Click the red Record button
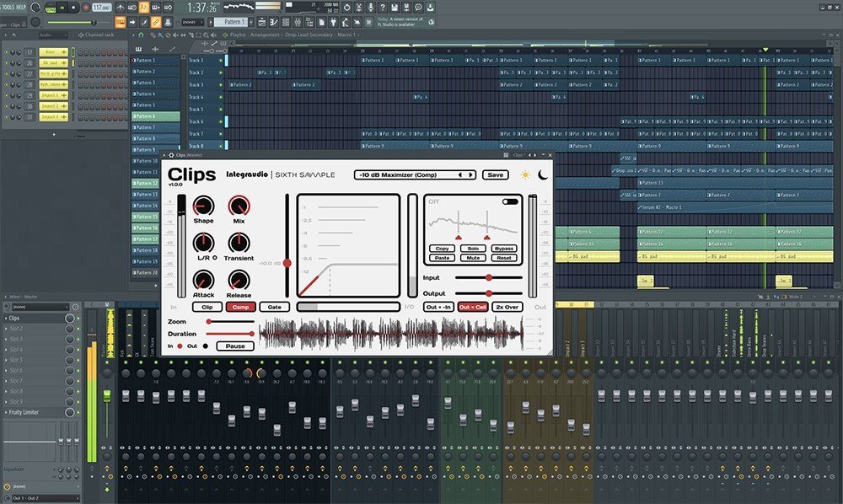 pos(84,8)
